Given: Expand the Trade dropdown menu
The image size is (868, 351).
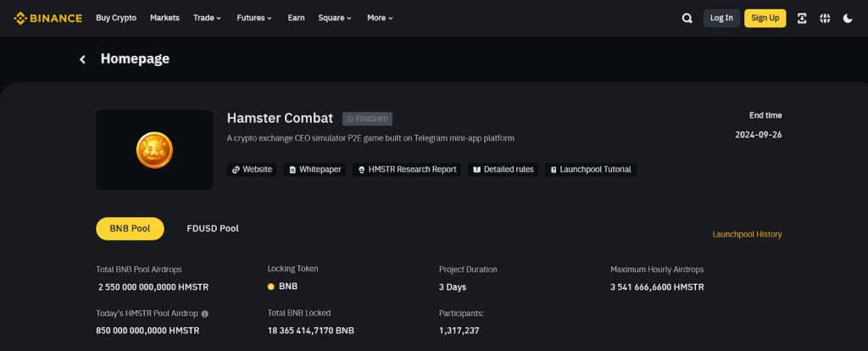Looking at the screenshot, I should point(207,18).
